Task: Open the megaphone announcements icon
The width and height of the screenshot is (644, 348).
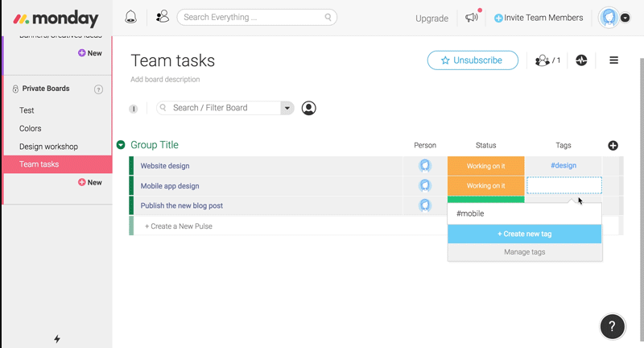Action: [x=472, y=17]
